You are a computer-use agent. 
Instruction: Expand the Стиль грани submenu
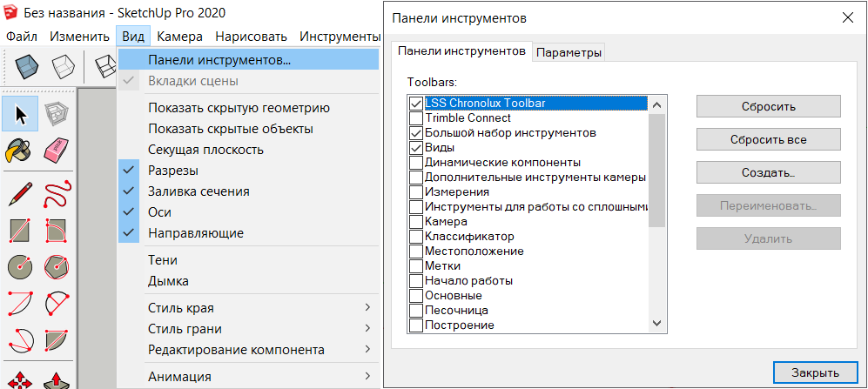[x=248, y=329]
